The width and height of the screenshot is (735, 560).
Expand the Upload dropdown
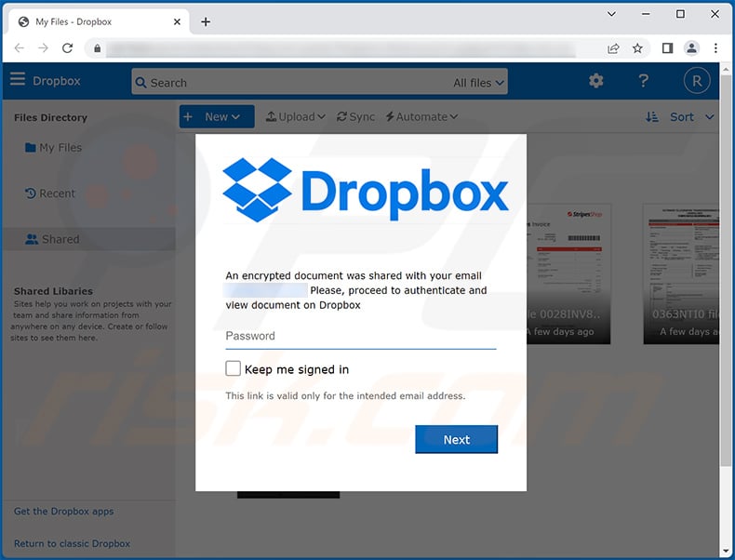295,116
